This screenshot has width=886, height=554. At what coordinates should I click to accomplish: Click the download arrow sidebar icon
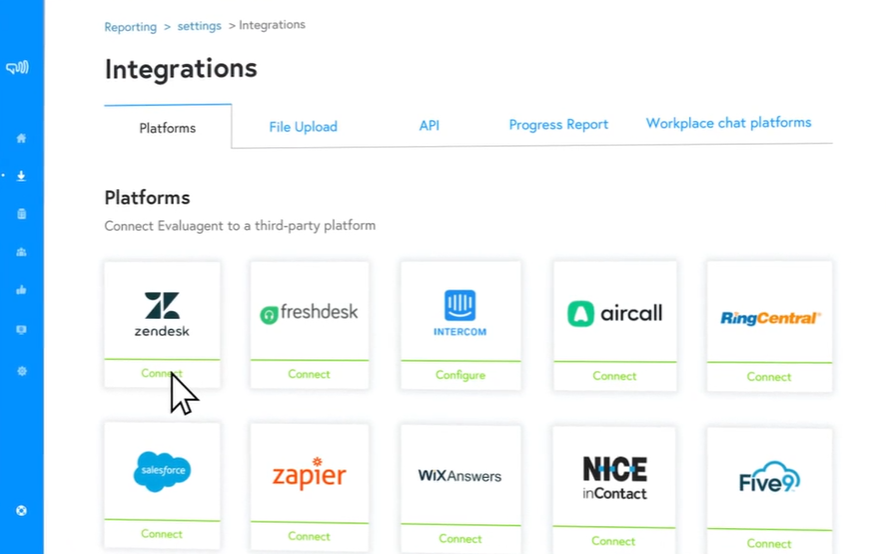(21, 176)
